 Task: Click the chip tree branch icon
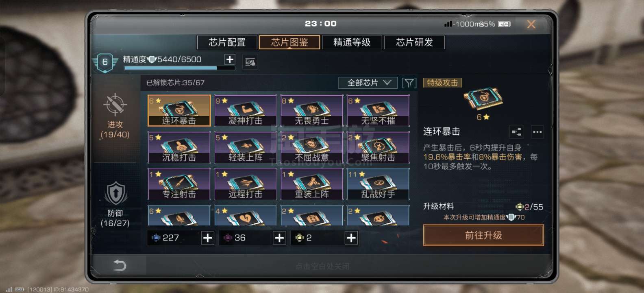[516, 132]
